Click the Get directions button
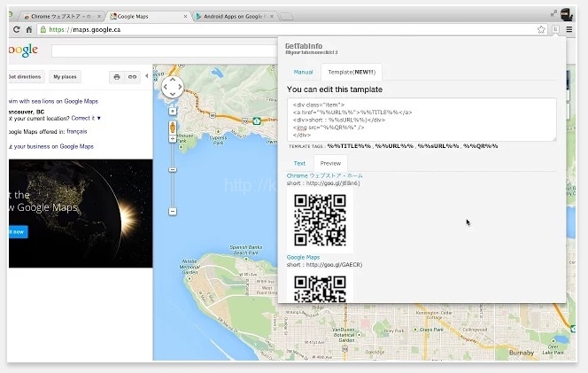The image size is (588, 373). point(25,76)
